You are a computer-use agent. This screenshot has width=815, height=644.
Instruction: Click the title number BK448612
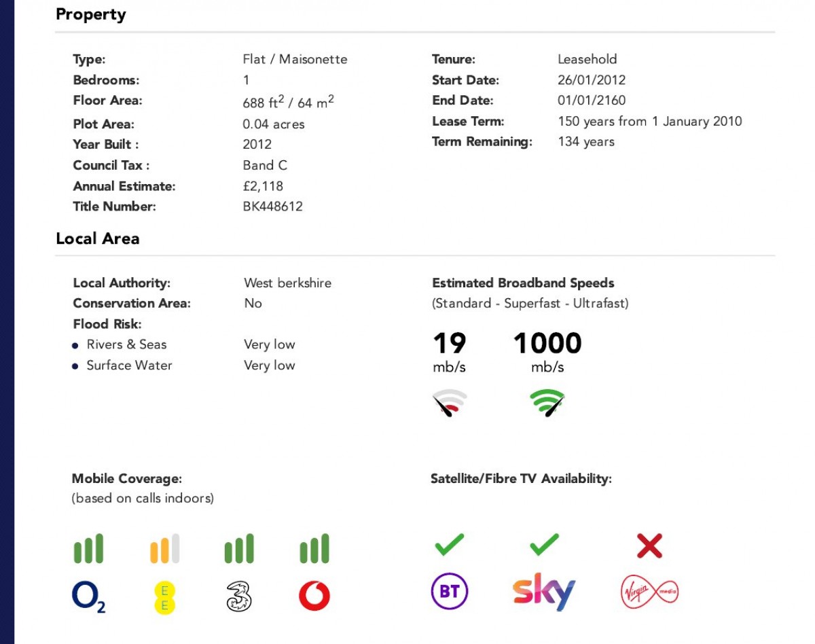coord(273,207)
